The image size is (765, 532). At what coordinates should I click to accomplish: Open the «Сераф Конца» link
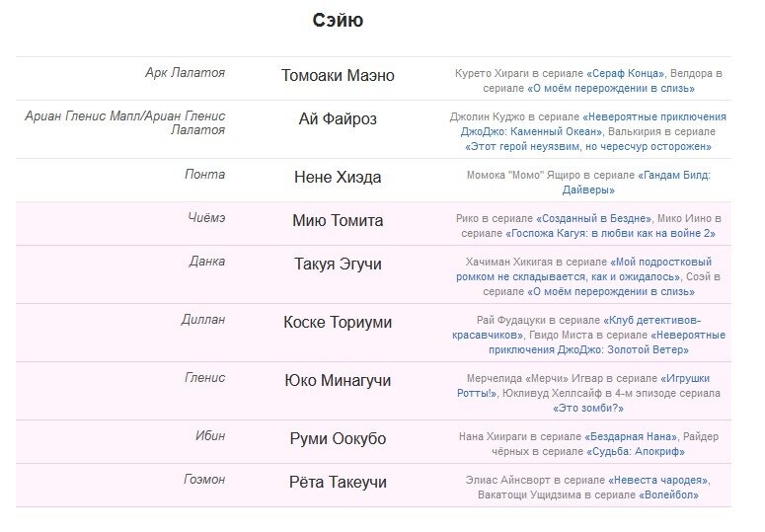[626, 73]
